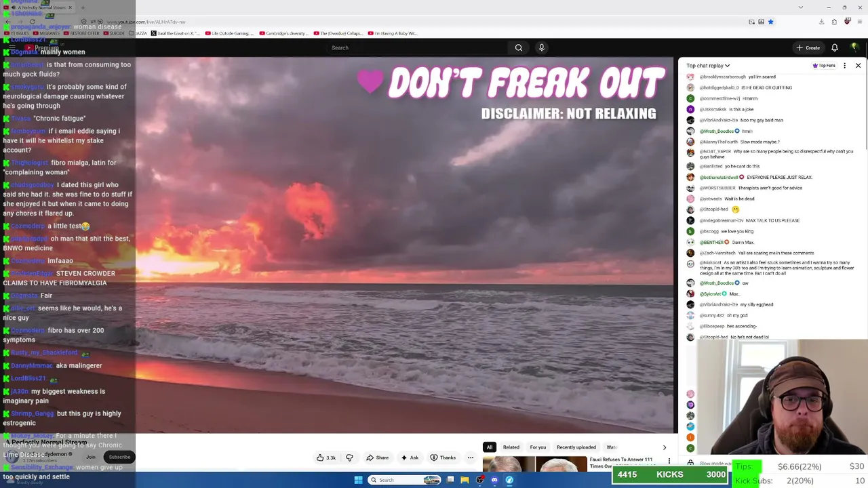Viewport: 868px width, 488px height.
Task: Expand the Top chat replay dropdown
Action: click(x=708, y=66)
